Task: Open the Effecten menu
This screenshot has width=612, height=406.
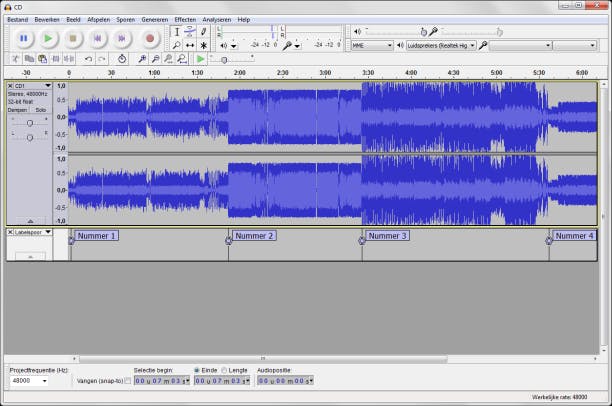Action: coord(185,19)
